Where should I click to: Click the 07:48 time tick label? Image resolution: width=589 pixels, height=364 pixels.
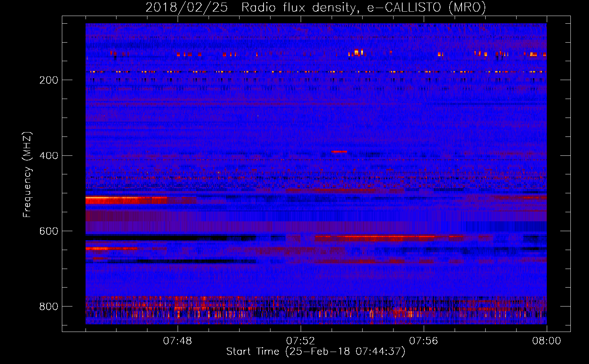[178, 341]
